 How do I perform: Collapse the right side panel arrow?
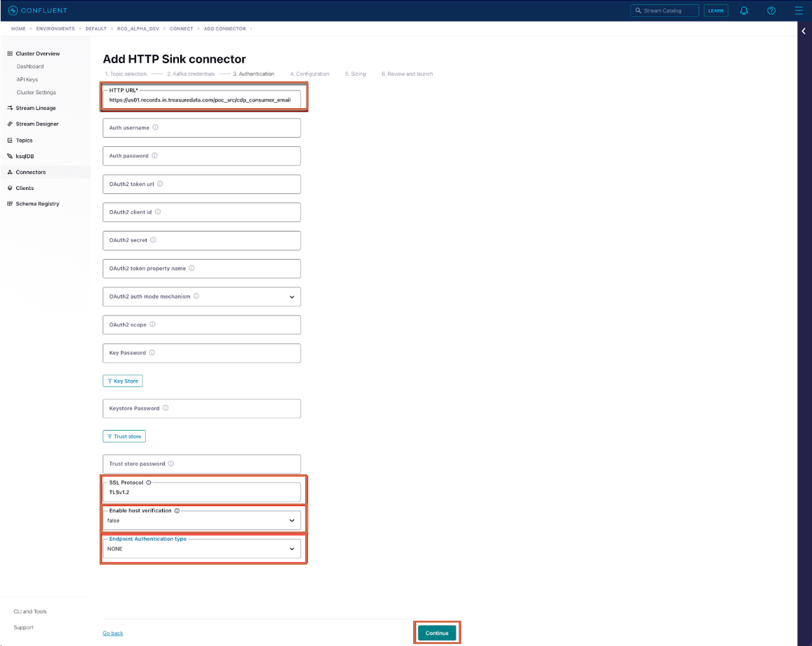coord(804,31)
